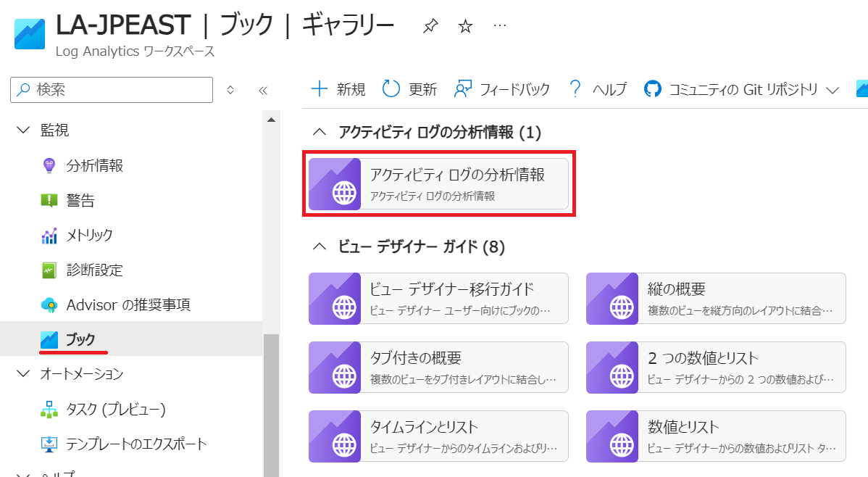
Task: Open the アクティビティ ログの分析情報 workbook card
Action: [438, 184]
